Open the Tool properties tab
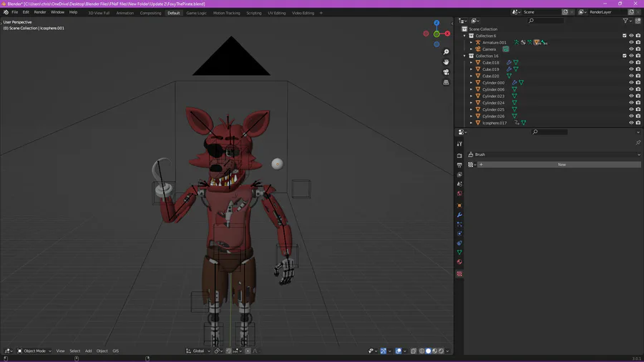 459,144
